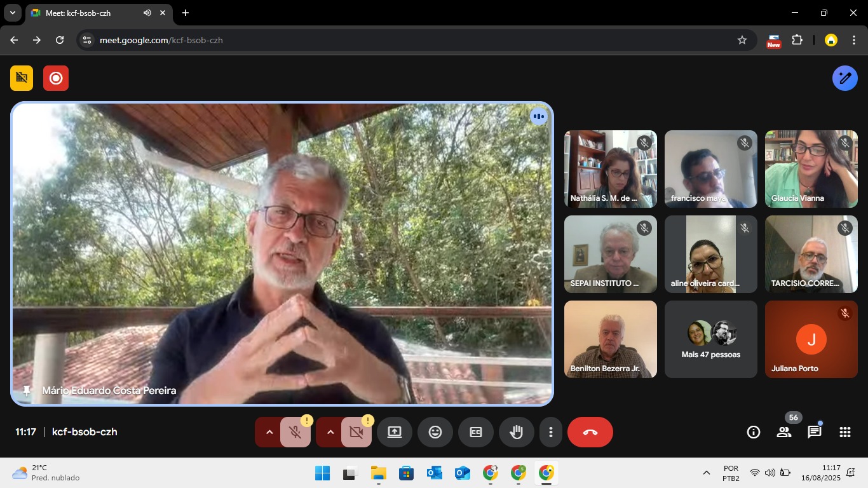Show the participants list icon
This screenshot has height=488, width=868.
pyautogui.click(x=783, y=432)
